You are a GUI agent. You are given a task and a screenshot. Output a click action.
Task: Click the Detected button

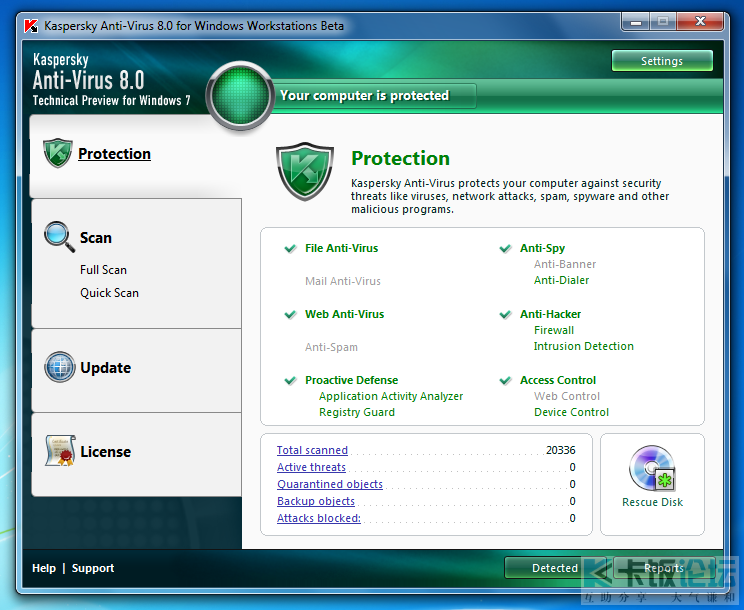coord(555,568)
